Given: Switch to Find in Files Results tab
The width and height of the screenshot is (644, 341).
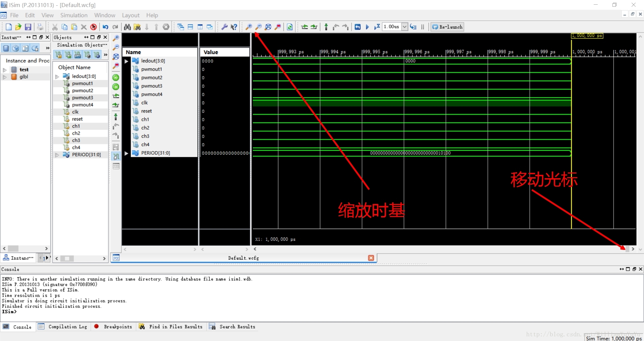Looking at the screenshot, I should 171,327.
